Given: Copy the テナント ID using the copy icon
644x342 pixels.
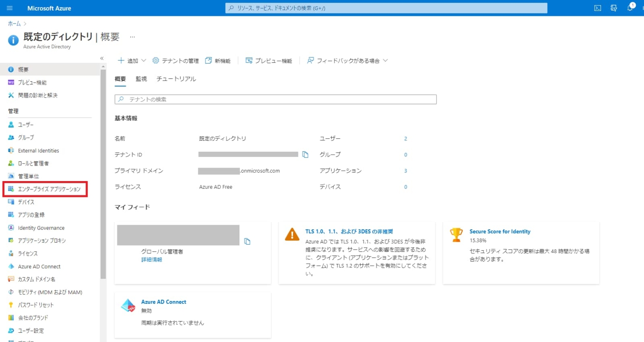Looking at the screenshot, I should tap(305, 154).
